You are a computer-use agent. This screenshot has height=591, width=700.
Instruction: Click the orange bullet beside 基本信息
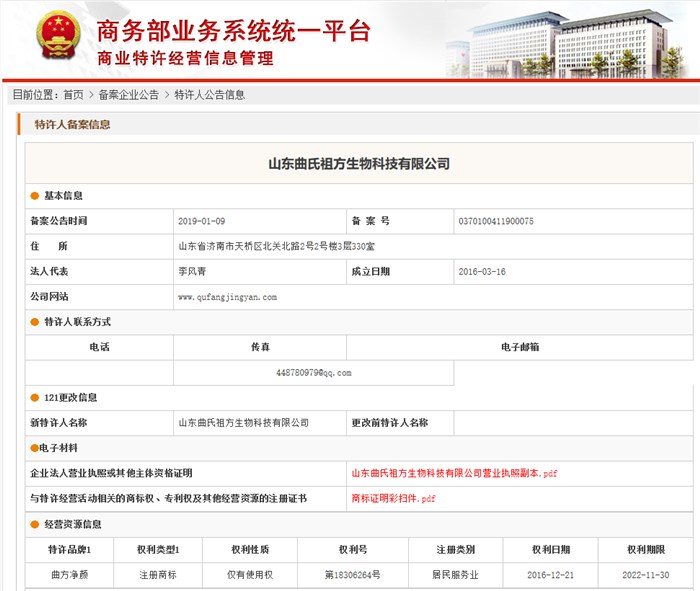click(35, 196)
